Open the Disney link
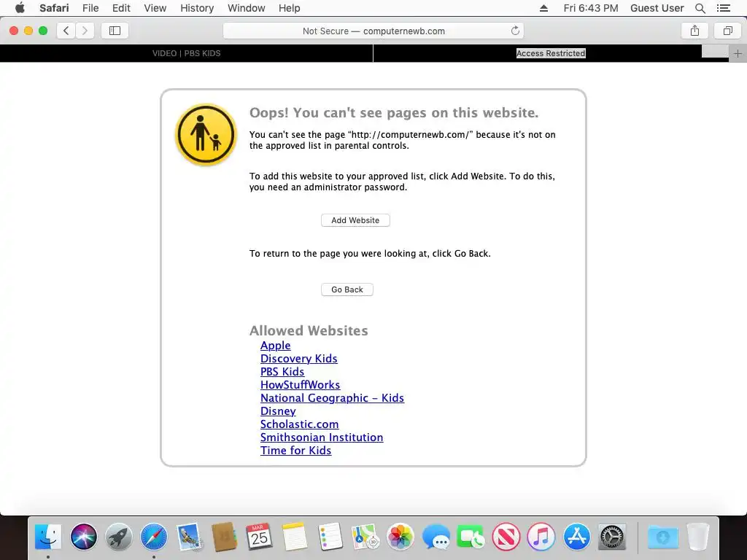 point(278,411)
